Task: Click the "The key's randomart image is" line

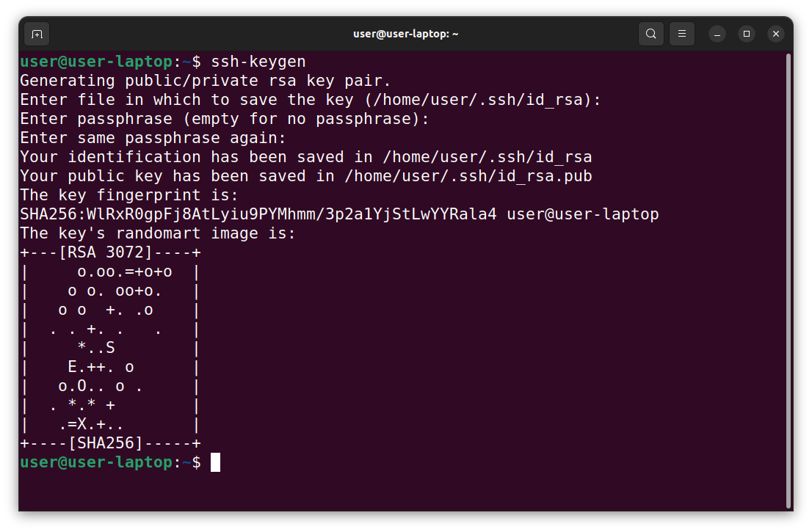Action: pyautogui.click(x=157, y=233)
